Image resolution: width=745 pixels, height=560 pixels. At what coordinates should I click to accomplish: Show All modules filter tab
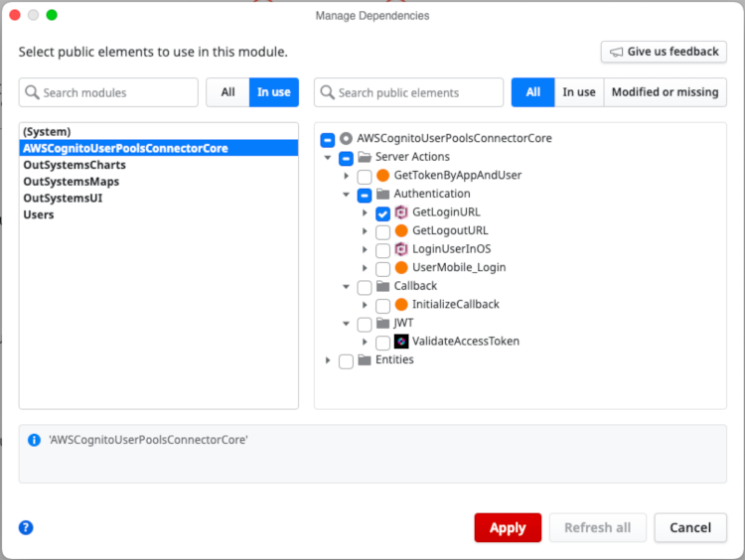coord(227,92)
